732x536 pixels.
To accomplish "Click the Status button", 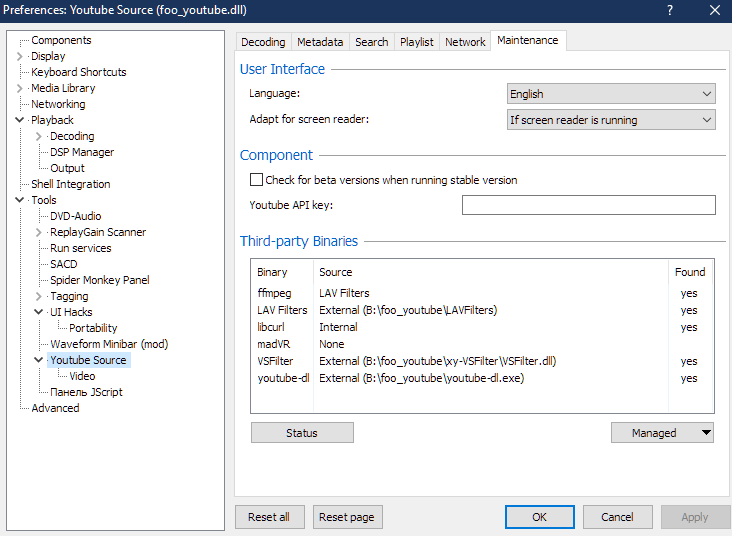I will (302, 433).
